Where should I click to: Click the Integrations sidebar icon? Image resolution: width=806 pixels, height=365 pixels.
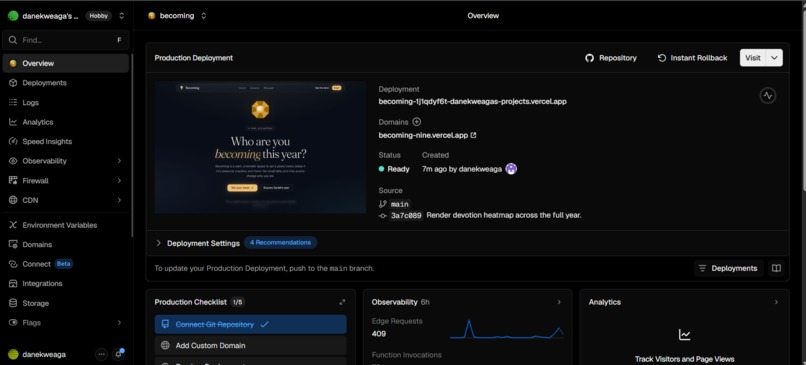tap(13, 284)
